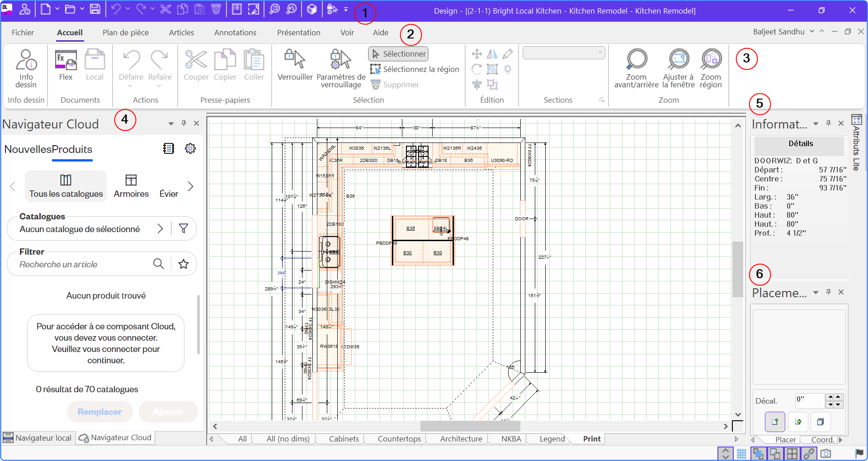Open the Sections group dialog launcher
Image resolution: width=868 pixels, height=461 pixels.
point(602,100)
